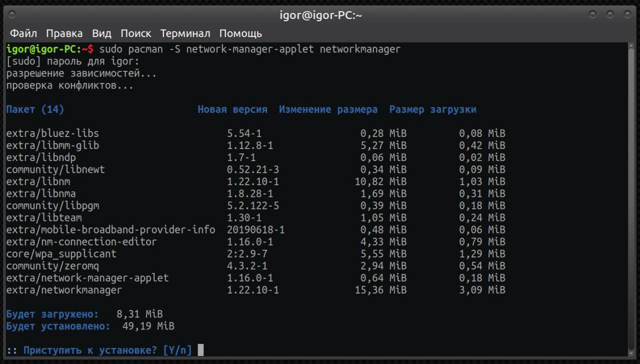This screenshot has width=640, height=364.
Task: Click the community/libnewt package name
Action: [55, 169]
